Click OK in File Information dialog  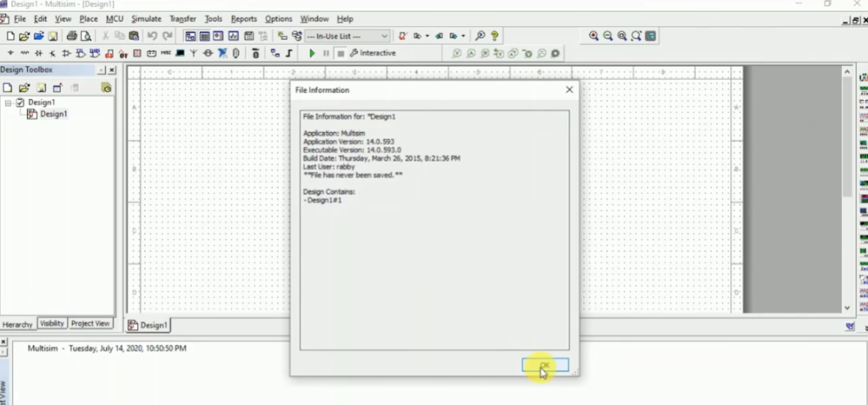pos(545,365)
